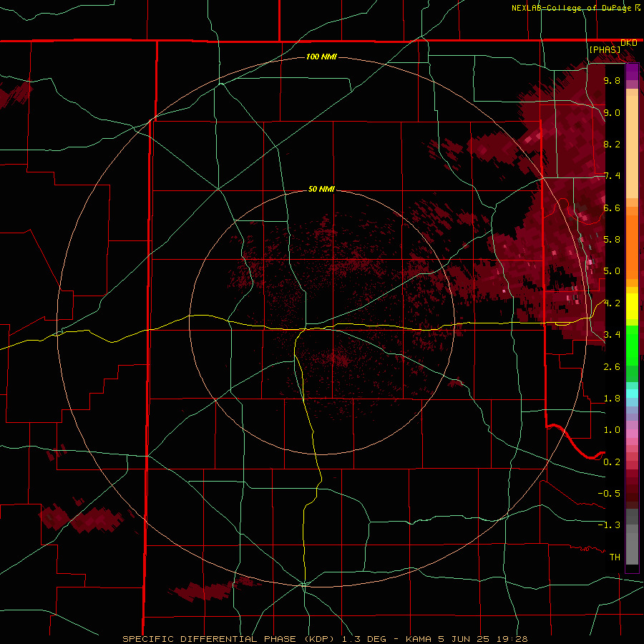Click the purple top segment of color bar
The image size is (644, 644).
(632, 72)
